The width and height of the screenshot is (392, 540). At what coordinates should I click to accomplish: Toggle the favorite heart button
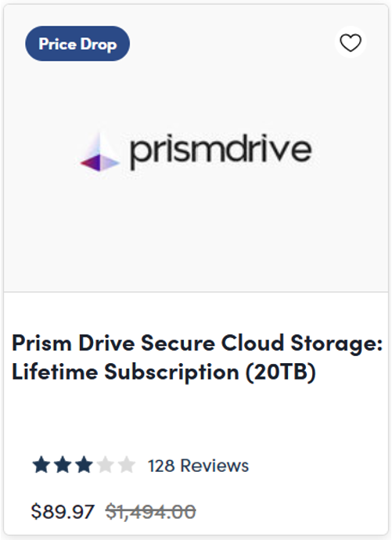coord(351,43)
